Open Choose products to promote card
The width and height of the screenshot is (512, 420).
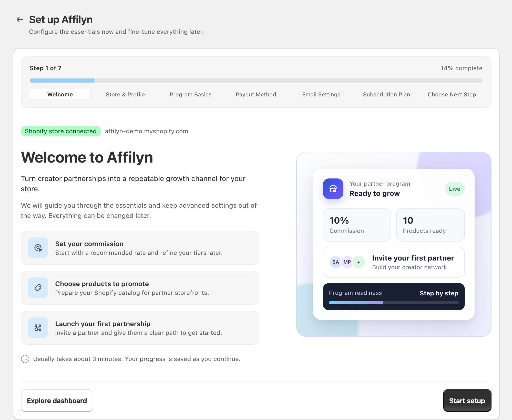140,288
